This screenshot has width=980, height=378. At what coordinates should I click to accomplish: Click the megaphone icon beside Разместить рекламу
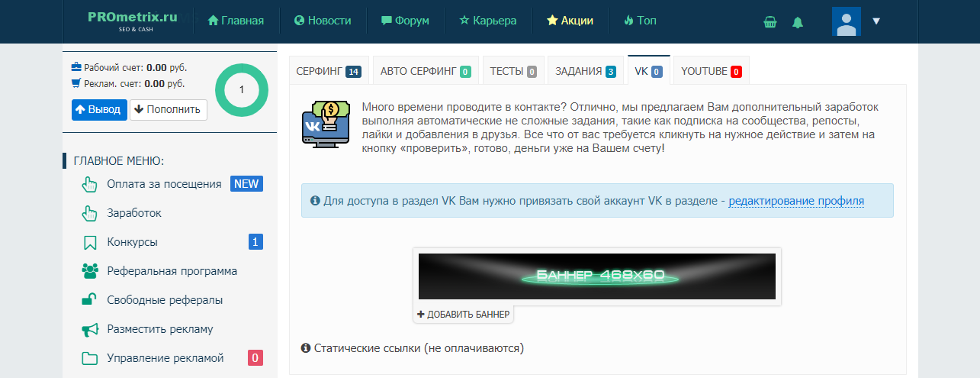pos(90,330)
